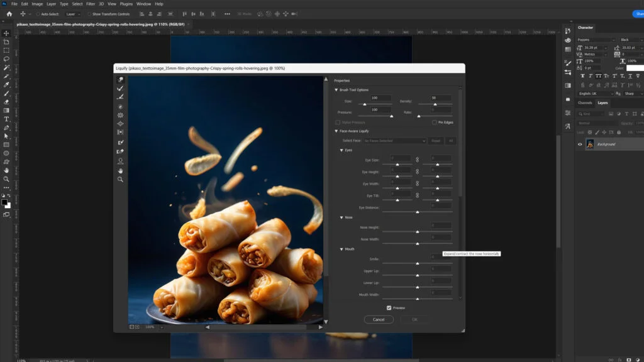Enable the Stylus Pressure checkbox
Screen dimensions: 644x362
tap(338, 123)
